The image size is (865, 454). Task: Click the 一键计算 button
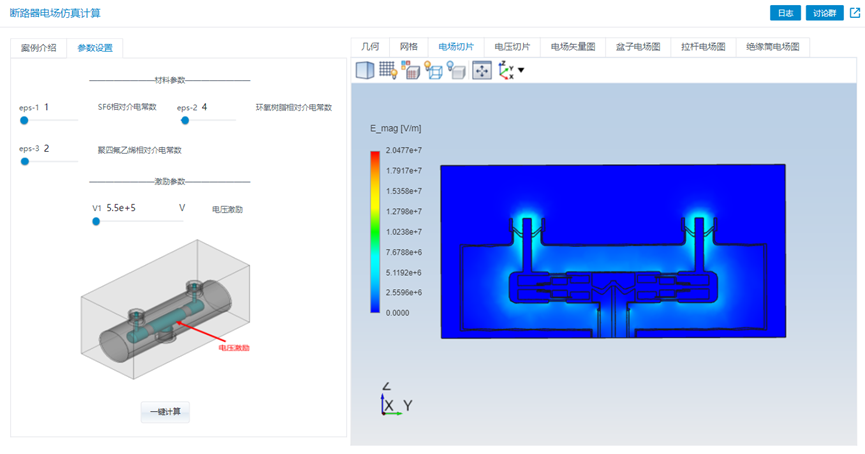[x=165, y=412]
